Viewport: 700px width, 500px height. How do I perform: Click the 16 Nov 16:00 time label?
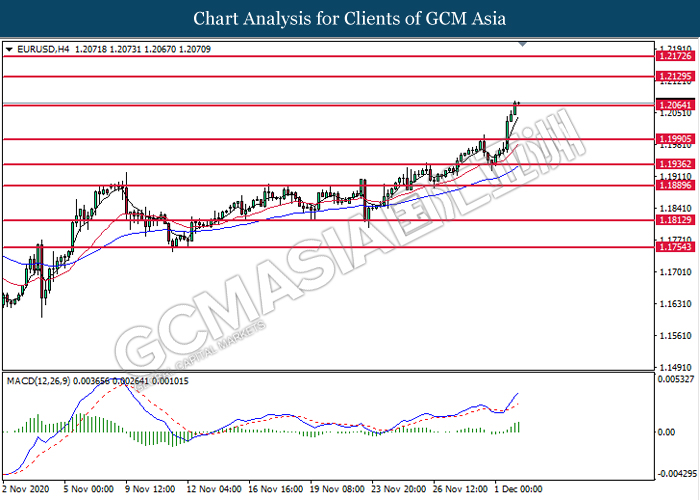tap(275, 489)
